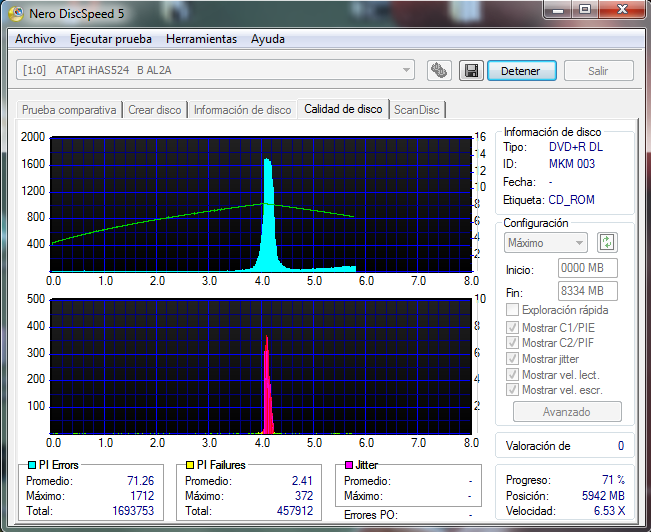
Task: Toggle the Exploración rápida checkbox
Action: [x=514, y=310]
